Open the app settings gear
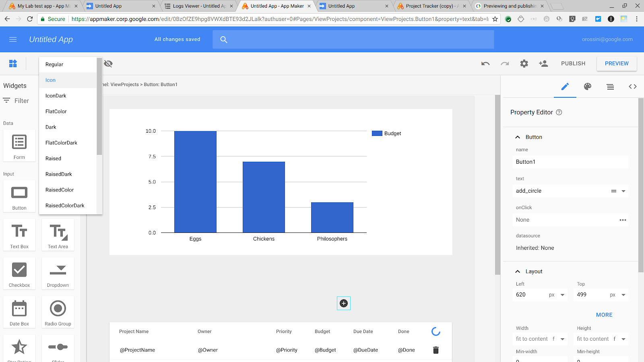The image size is (644, 362). (524, 63)
